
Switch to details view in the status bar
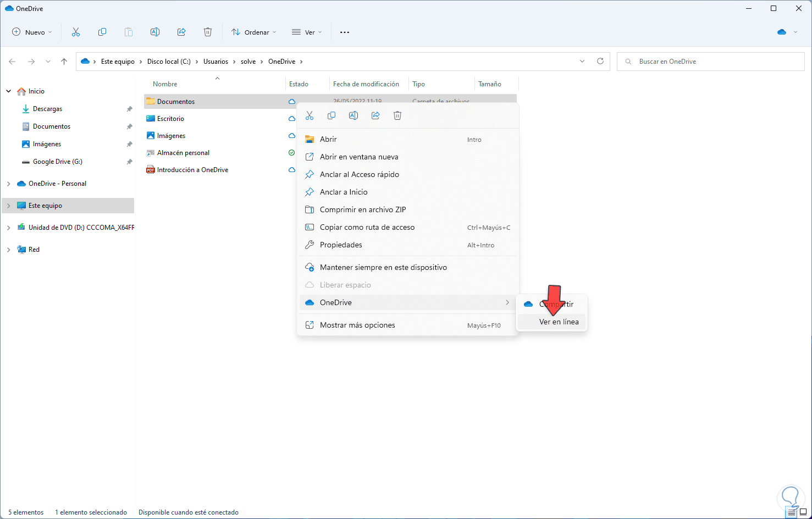792,512
